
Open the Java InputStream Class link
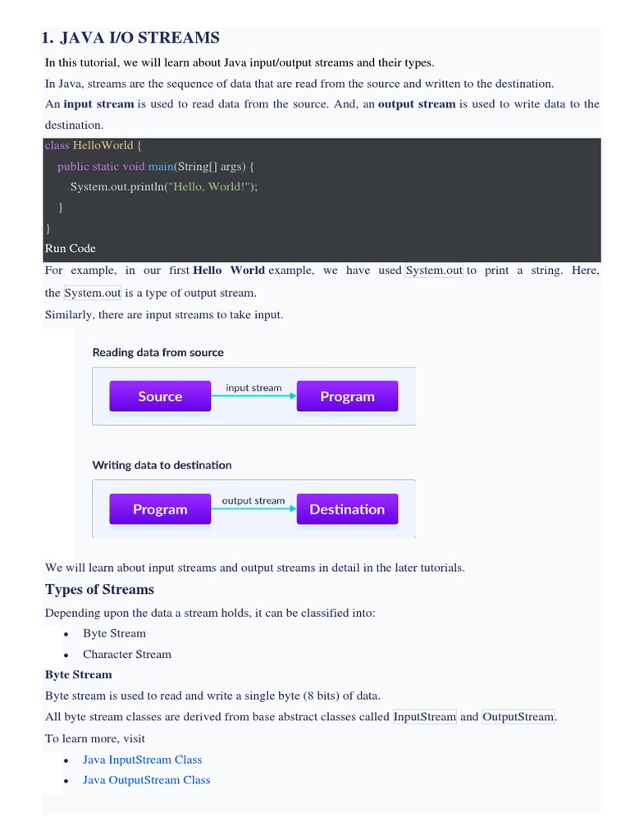[x=142, y=760]
